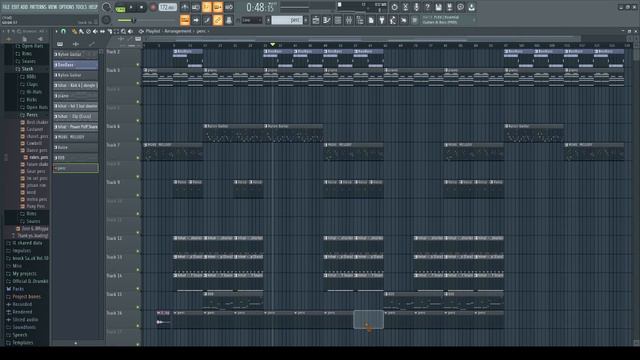Image resolution: width=640 pixels, height=360 pixels.
Task: Select the 808 pattern in picker
Action: click(76, 158)
